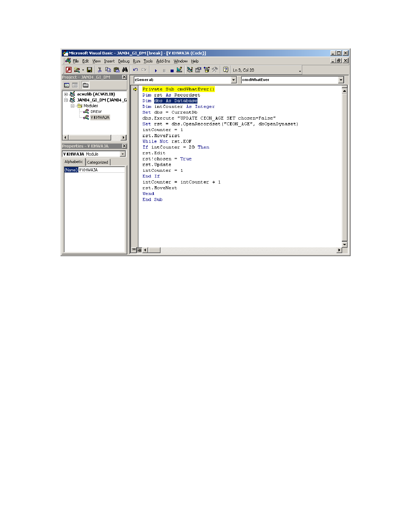This screenshot has height=532, width=411.
Task: Click the Access icon left of File menu
Action: 68,61
